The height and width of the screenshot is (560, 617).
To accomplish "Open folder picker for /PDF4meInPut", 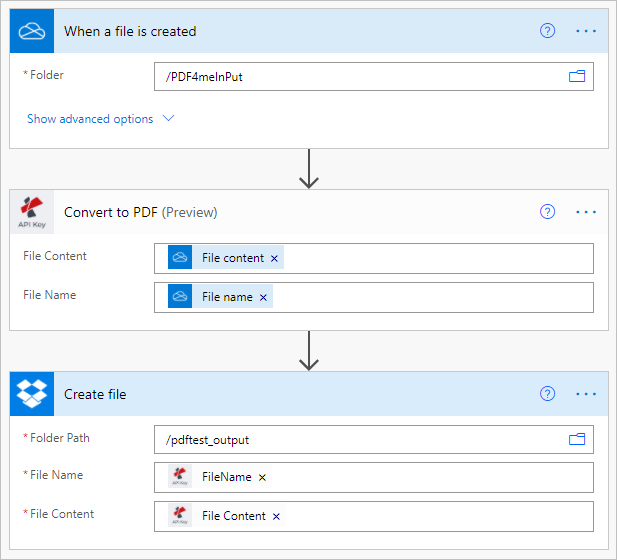I will (x=577, y=77).
